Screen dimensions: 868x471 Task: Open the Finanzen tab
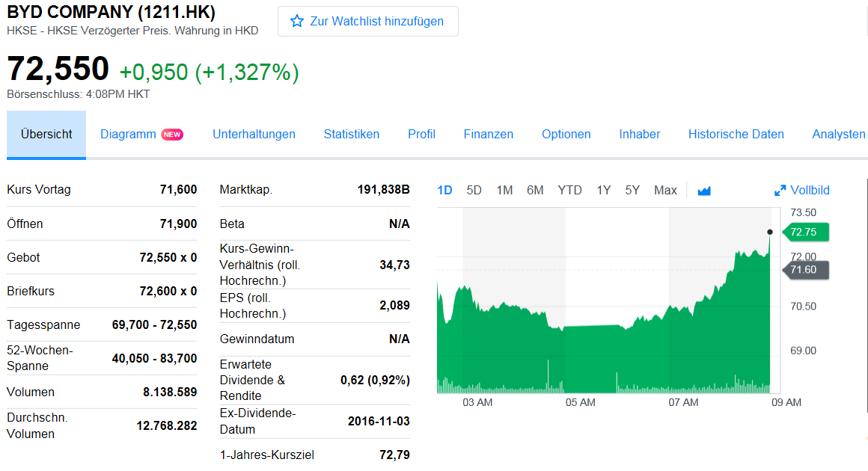(x=488, y=135)
